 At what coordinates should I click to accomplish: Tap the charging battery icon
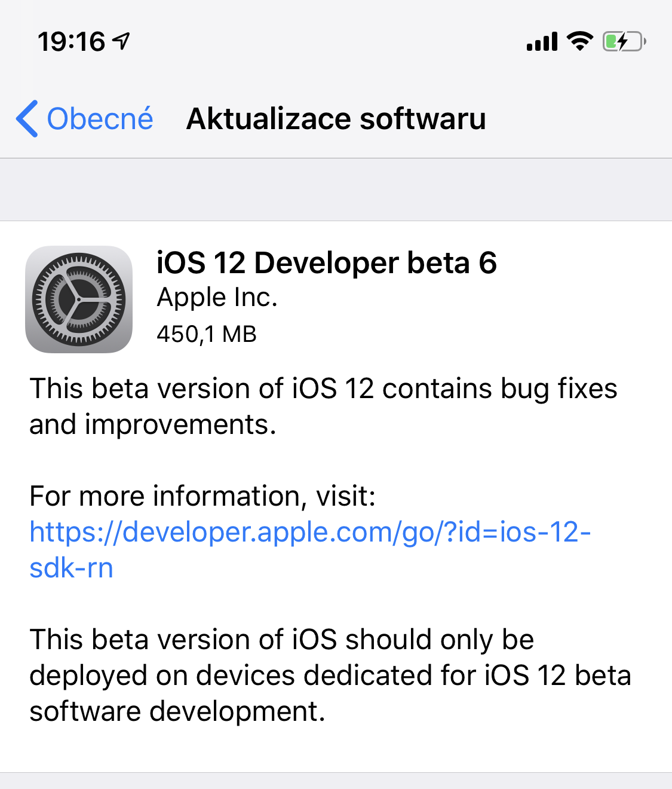click(624, 41)
